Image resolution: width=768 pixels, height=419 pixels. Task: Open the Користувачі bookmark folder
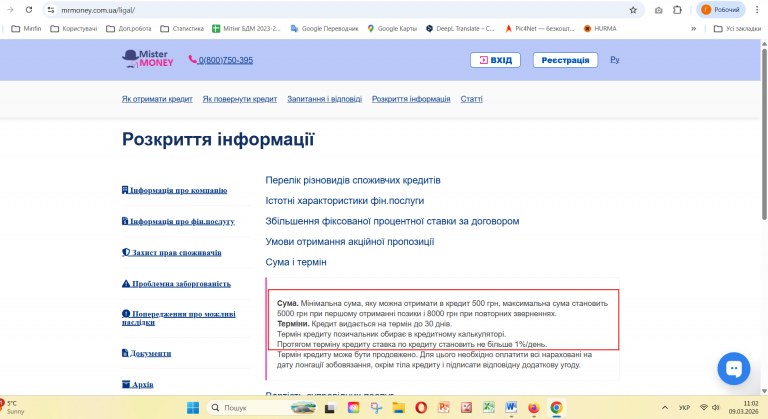(74, 28)
